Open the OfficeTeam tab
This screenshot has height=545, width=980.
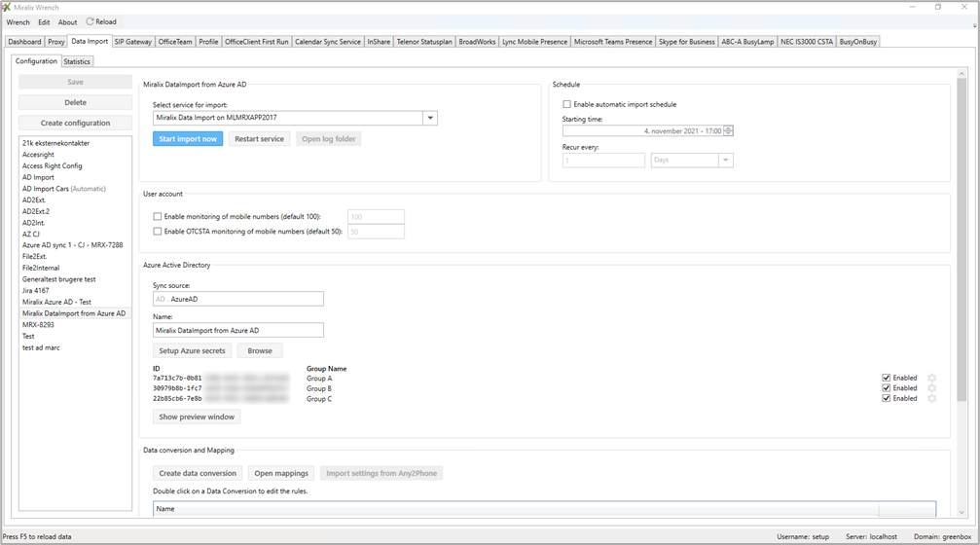tap(175, 42)
